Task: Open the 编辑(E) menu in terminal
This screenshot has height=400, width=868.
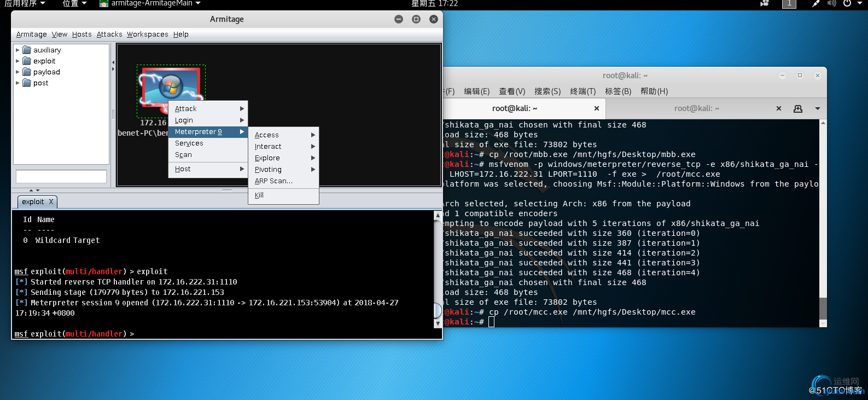Action: [477, 91]
